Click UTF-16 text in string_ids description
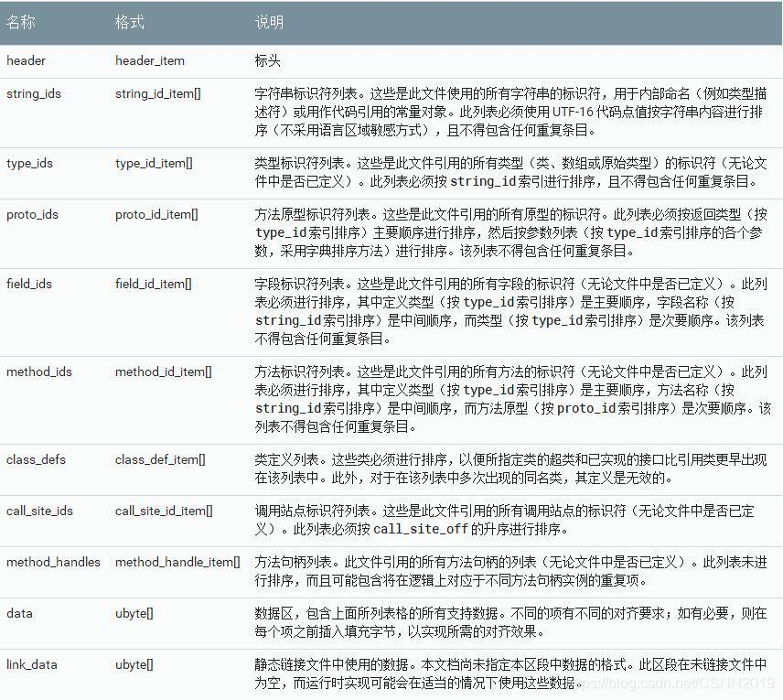The height and width of the screenshot is (700, 783). tap(573, 112)
